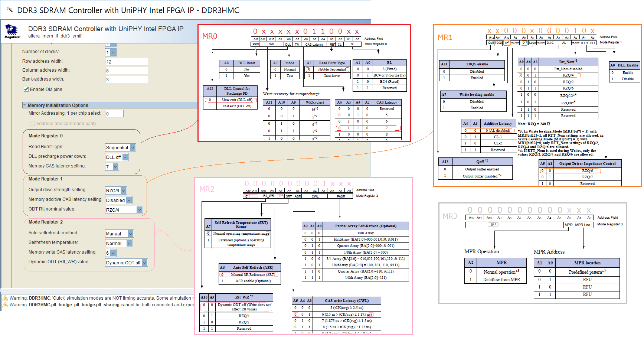
Task: Select the 'Quick' simulation modes warning message
Action: point(100,298)
